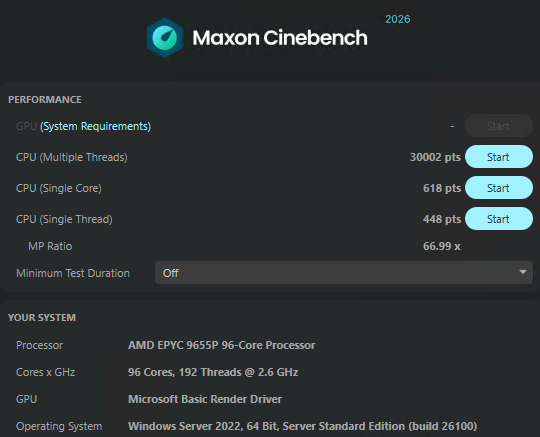
Task: Start the CPU Multiple Threads benchmark
Action: [x=499, y=157]
